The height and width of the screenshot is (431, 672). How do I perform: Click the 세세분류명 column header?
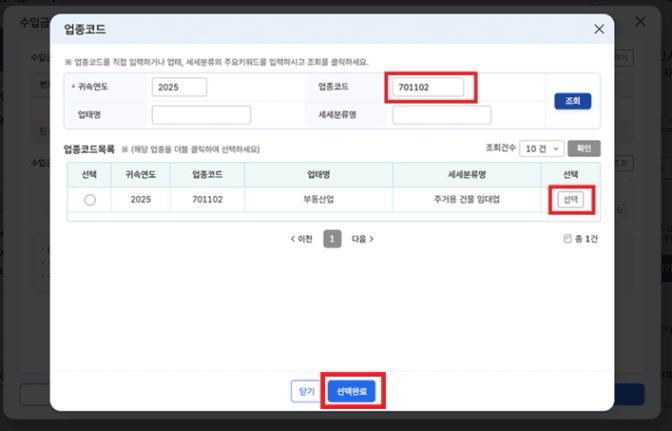[467, 174]
